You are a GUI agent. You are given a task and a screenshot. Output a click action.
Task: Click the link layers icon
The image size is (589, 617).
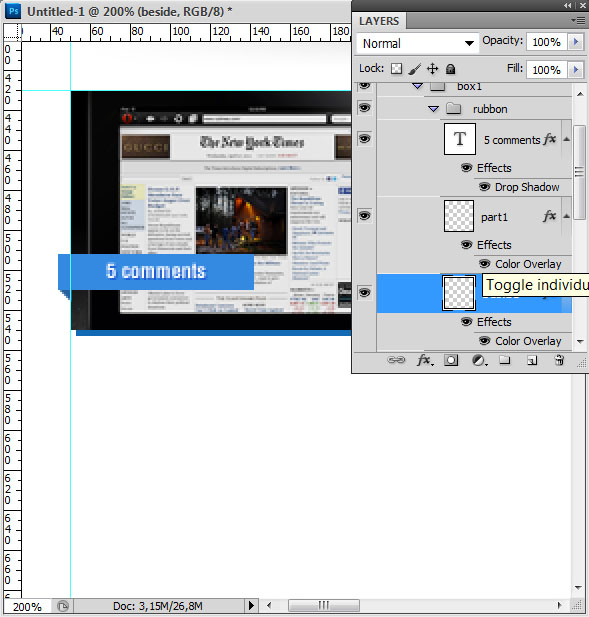point(396,360)
